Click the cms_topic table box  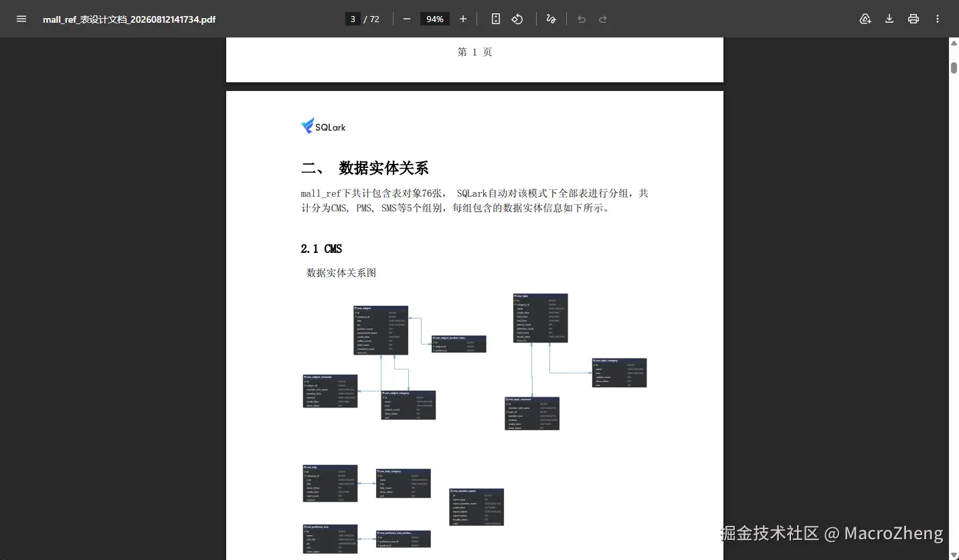coord(540,318)
